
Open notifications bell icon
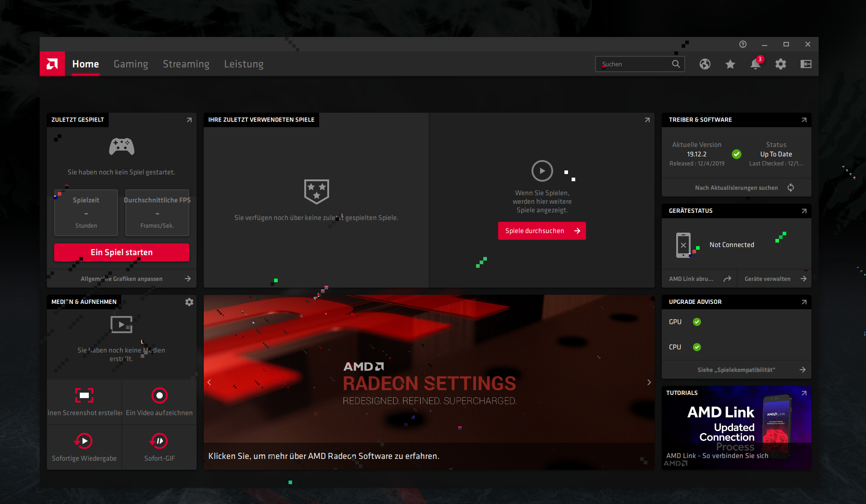point(756,64)
